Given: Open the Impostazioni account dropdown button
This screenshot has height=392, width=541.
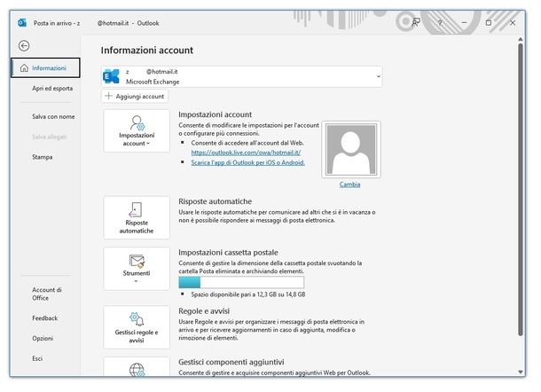Looking at the screenshot, I should [137, 130].
